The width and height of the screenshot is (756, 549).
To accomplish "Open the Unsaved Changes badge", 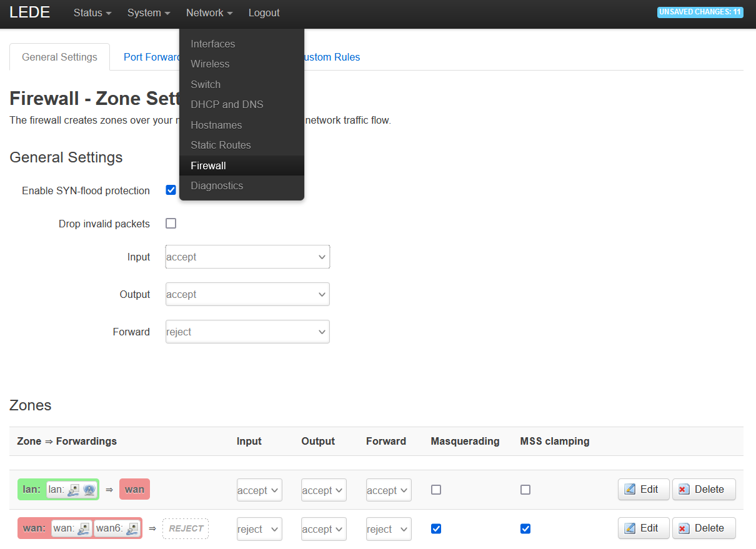I will (700, 12).
